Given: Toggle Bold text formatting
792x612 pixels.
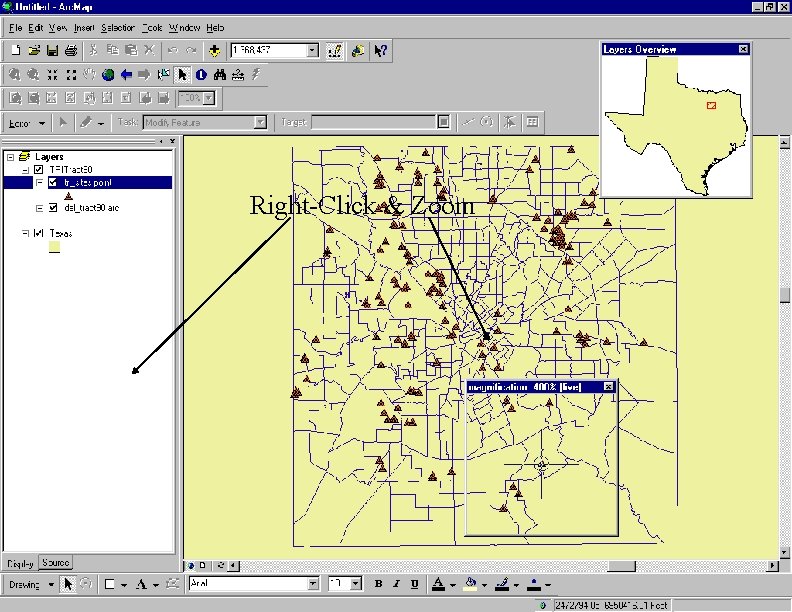Looking at the screenshot, I should click(x=378, y=584).
